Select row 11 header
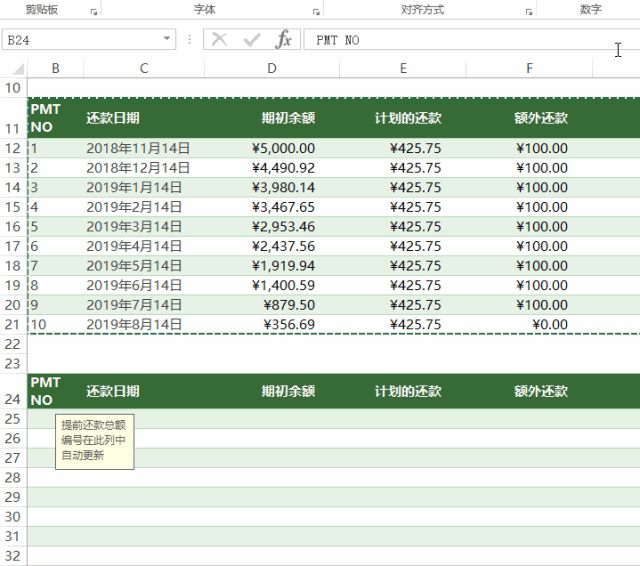 point(13,118)
